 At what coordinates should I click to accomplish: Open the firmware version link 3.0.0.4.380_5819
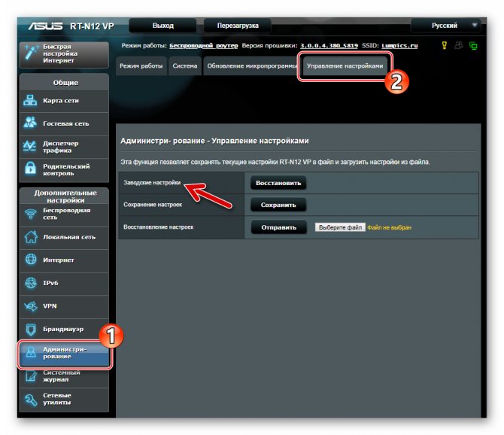[x=329, y=46]
